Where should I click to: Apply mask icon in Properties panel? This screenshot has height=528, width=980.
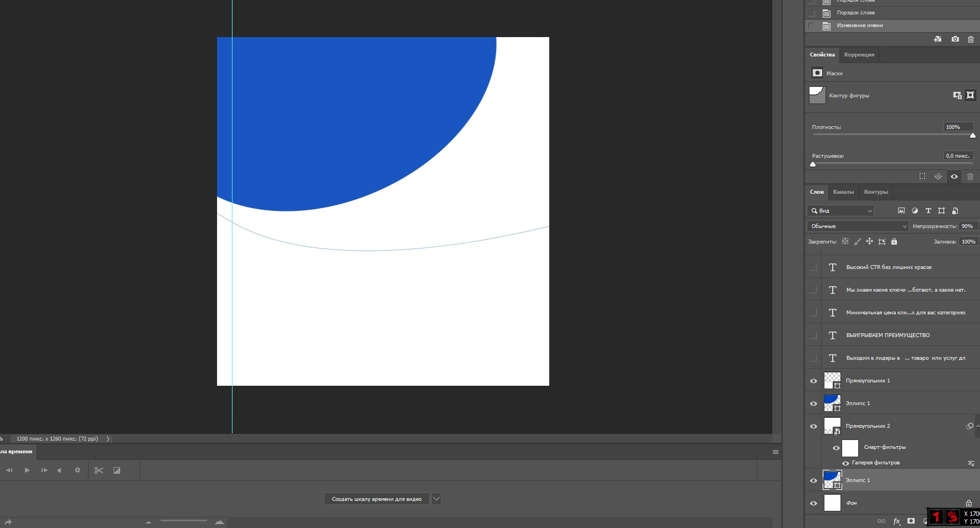click(938, 177)
